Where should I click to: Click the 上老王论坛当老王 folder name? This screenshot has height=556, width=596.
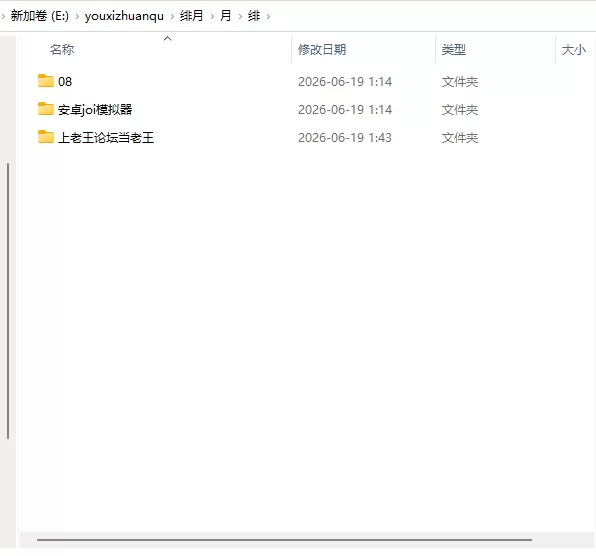point(106,138)
